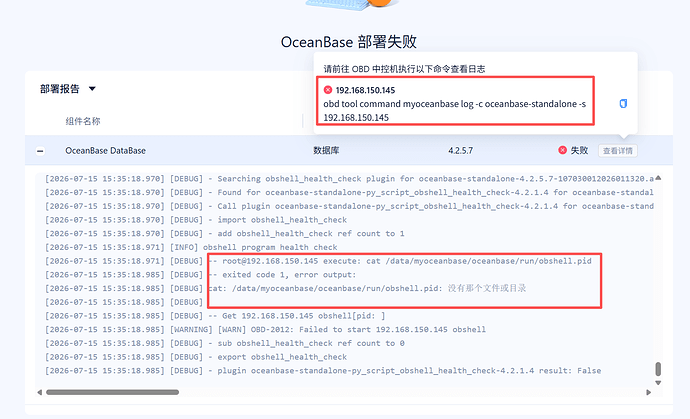Image resolution: width=690 pixels, height=419 pixels.
Task: Click the 'OceanBase 部署失败' title
Action: [349, 42]
